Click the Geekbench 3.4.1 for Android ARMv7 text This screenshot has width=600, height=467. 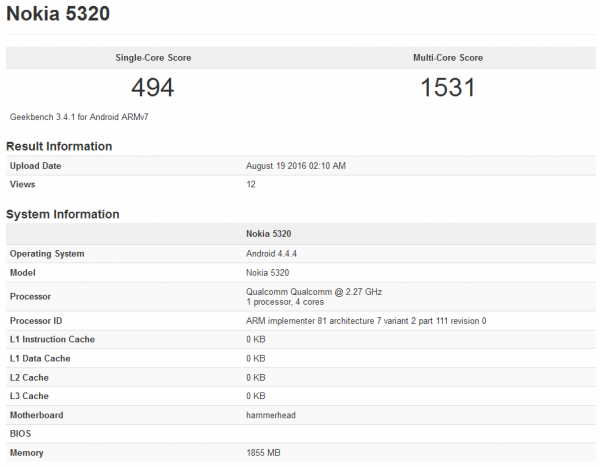tap(79, 117)
